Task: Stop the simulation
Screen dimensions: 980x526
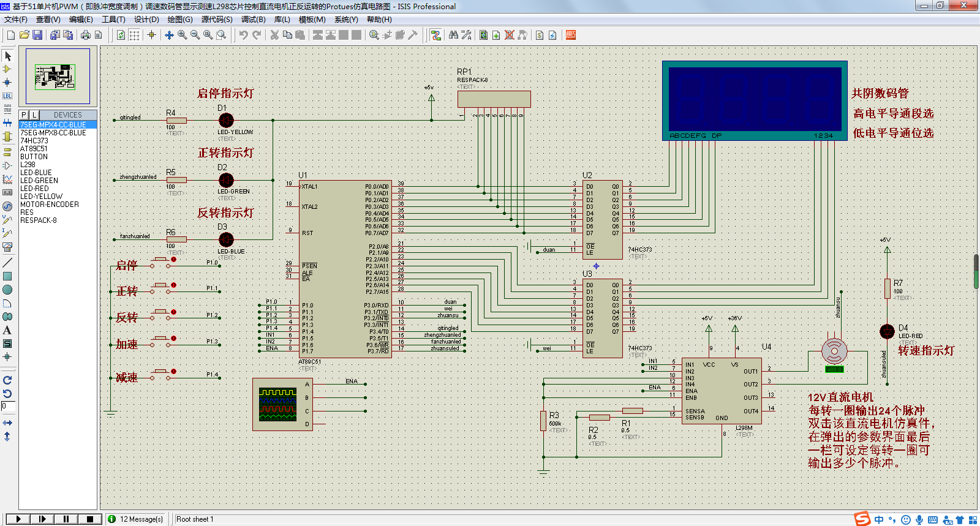Action: click(x=90, y=519)
